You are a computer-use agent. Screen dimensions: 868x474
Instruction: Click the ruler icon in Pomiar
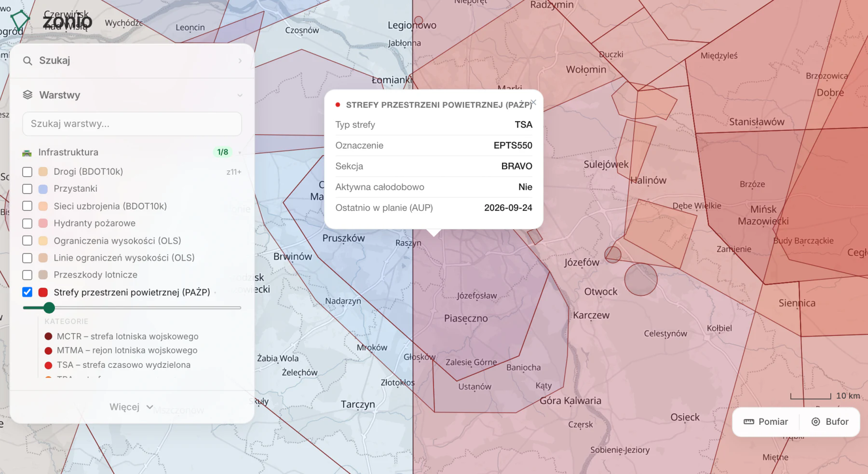pyautogui.click(x=749, y=422)
